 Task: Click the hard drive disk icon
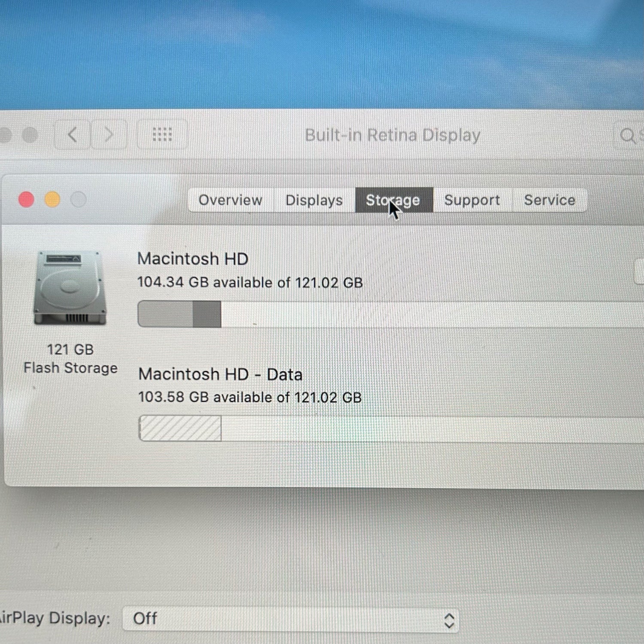click(70, 288)
